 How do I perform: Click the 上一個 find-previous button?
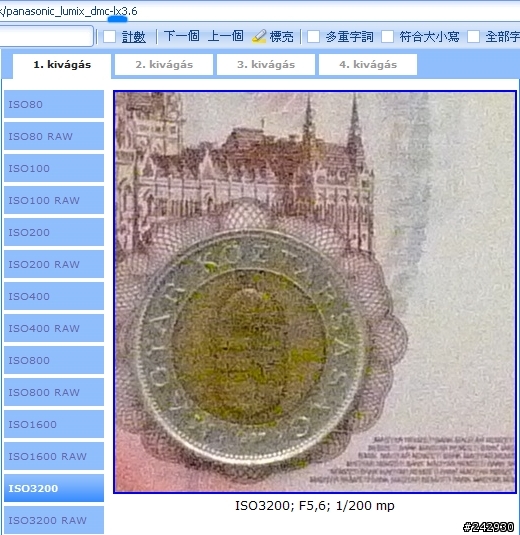pos(226,36)
